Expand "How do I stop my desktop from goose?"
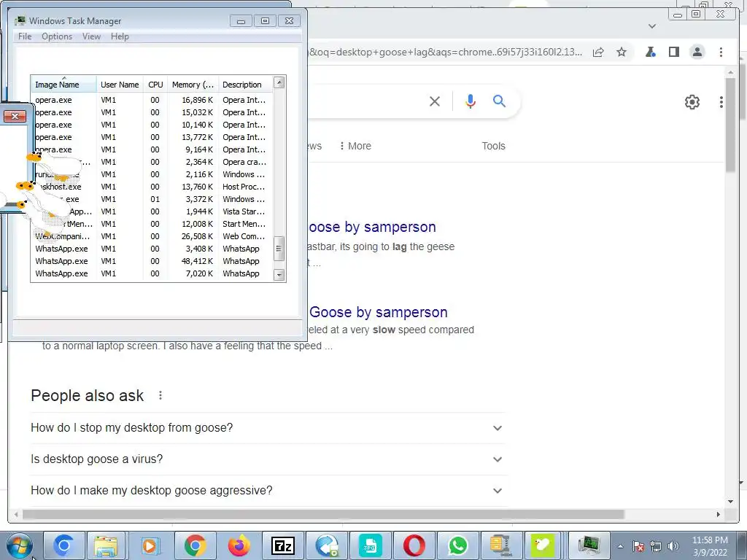 (268, 427)
